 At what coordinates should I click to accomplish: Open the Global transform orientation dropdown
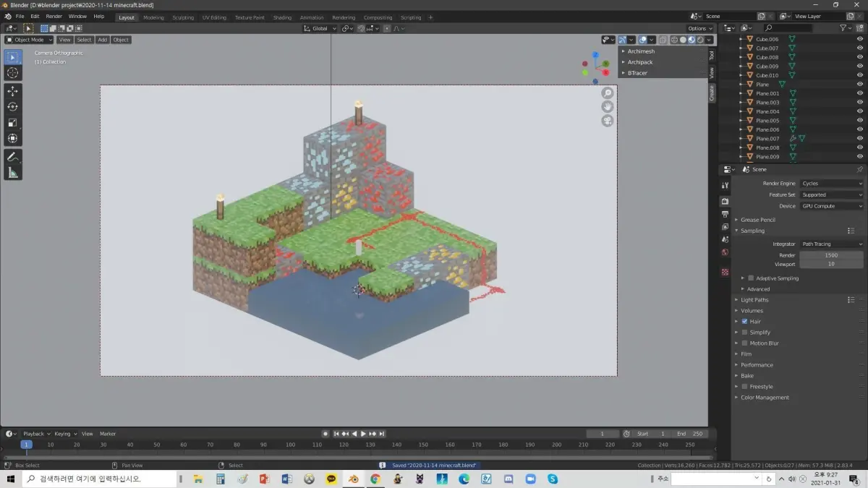pyautogui.click(x=320, y=28)
